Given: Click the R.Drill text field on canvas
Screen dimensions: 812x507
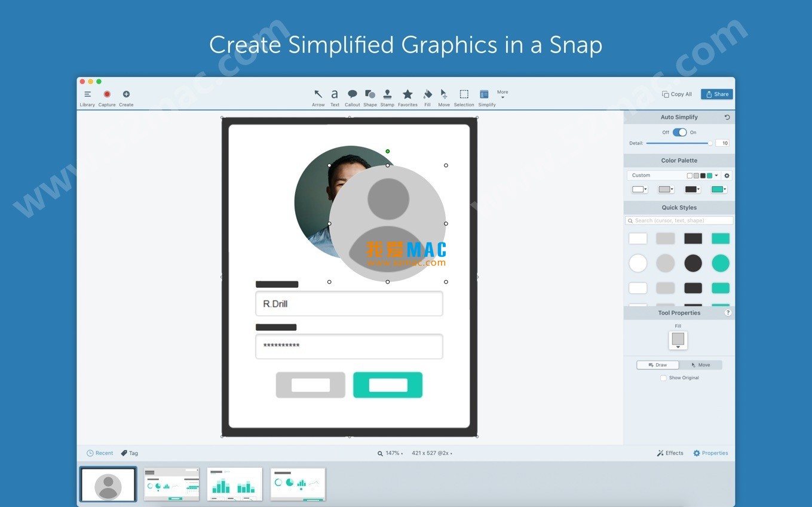Looking at the screenshot, I should 349,303.
